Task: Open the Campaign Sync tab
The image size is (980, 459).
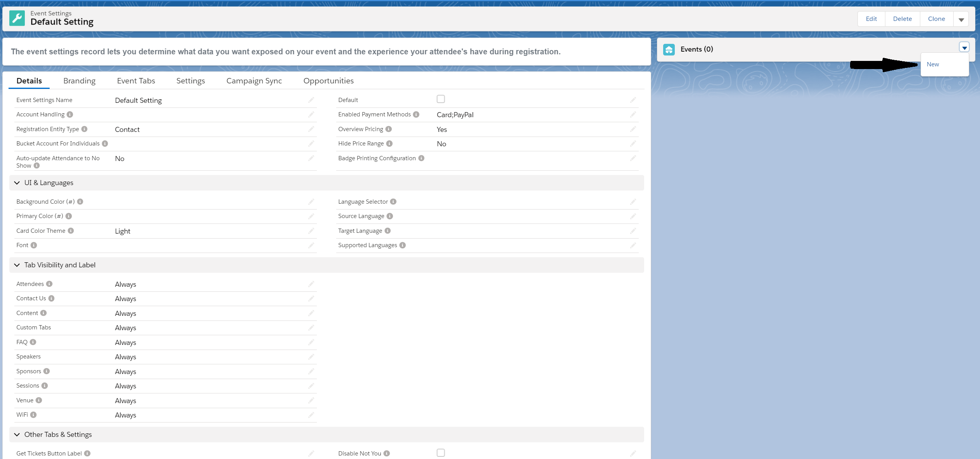Action: [x=254, y=81]
